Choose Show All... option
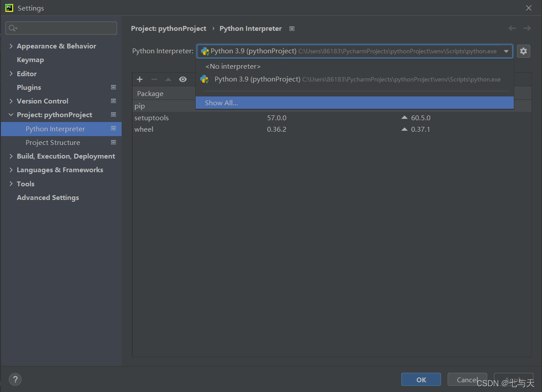This screenshot has width=542, height=392. [355, 103]
